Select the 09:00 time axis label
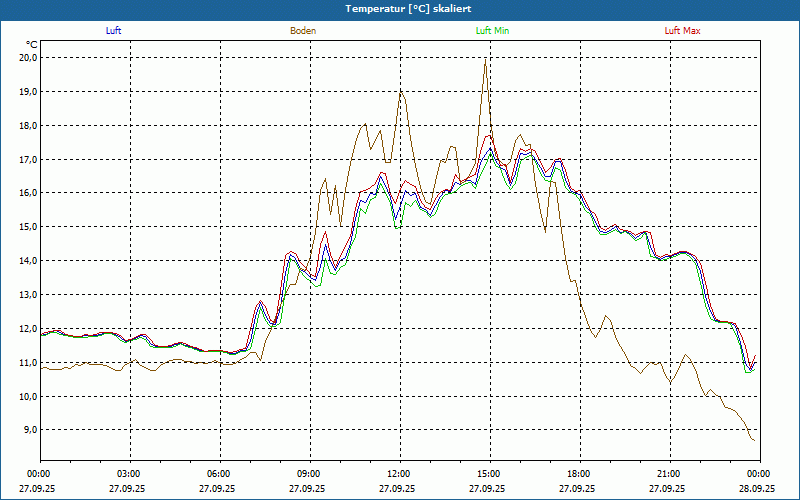 (x=309, y=474)
